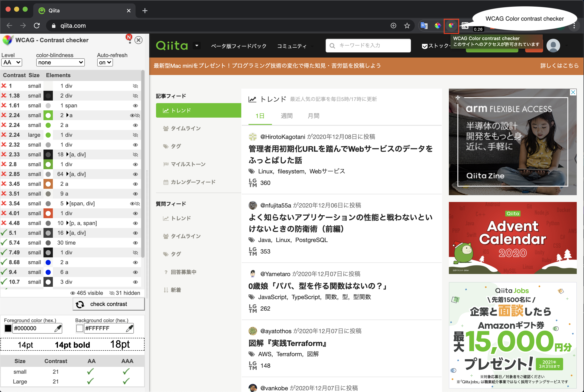Image resolution: width=584 pixels, height=392 pixels.
Task: Open the Google Translate extension icon
Action: pyautogui.click(x=424, y=26)
